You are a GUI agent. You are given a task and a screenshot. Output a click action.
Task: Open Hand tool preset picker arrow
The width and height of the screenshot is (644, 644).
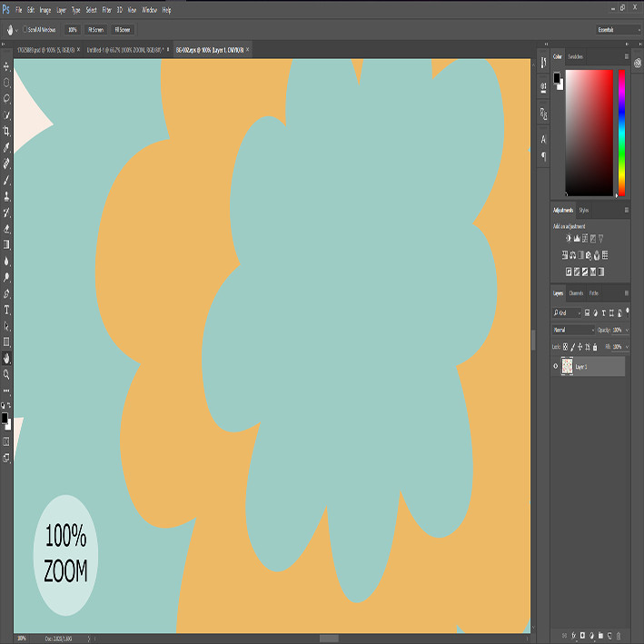click(16, 30)
